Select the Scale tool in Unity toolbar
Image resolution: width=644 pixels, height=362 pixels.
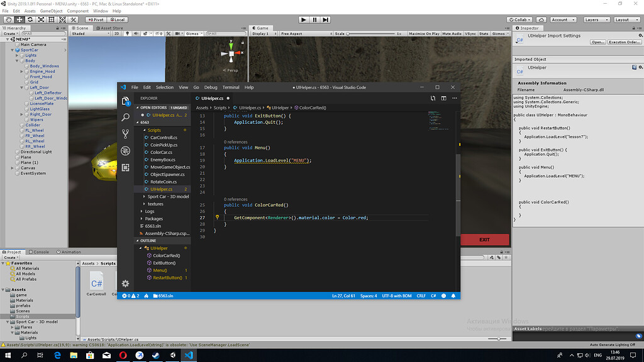point(41,19)
